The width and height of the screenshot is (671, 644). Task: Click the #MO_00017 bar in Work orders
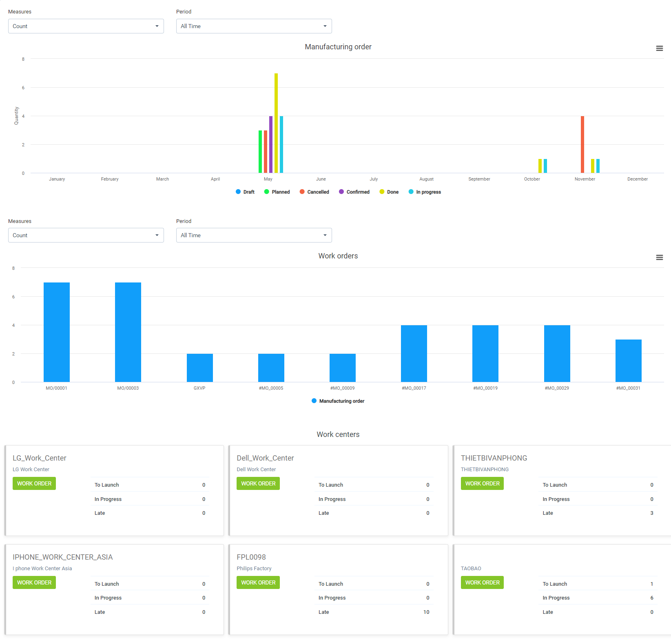(414, 353)
